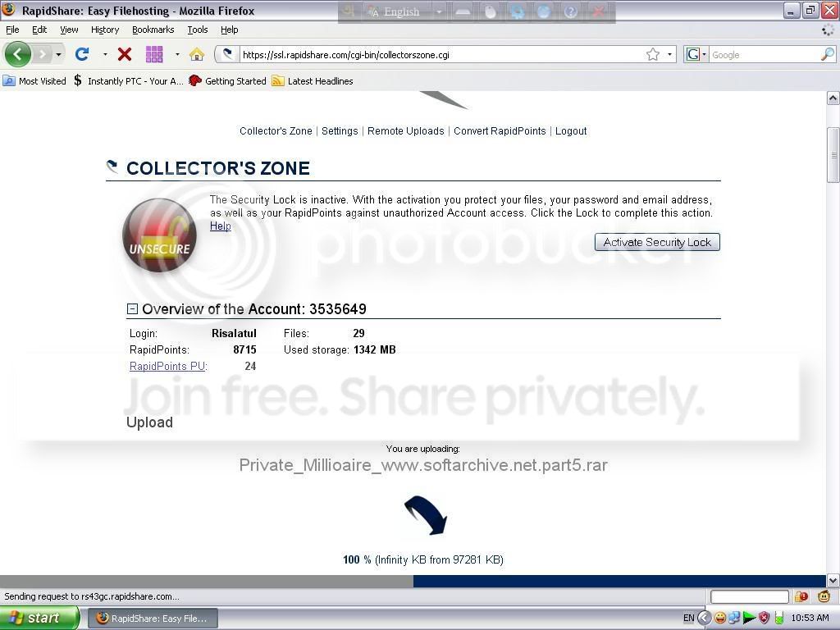Click the Help link under security text
The height and width of the screenshot is (630, 840).
220,226
